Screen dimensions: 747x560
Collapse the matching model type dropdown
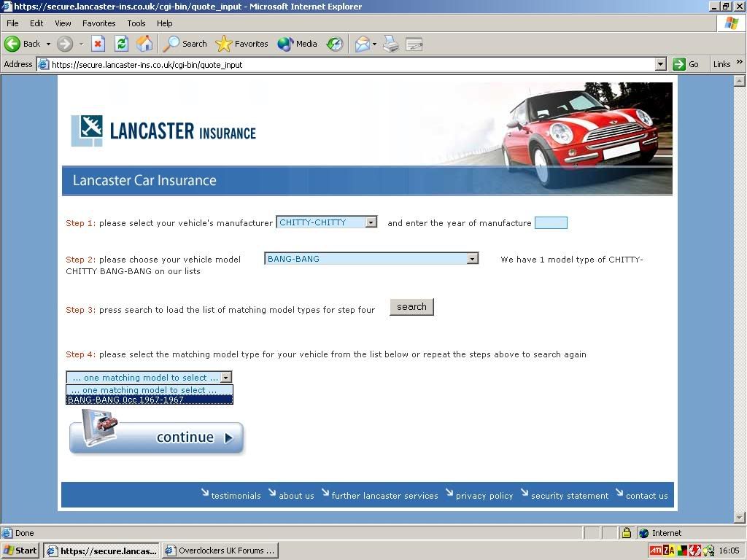click(x=227, y=377)
